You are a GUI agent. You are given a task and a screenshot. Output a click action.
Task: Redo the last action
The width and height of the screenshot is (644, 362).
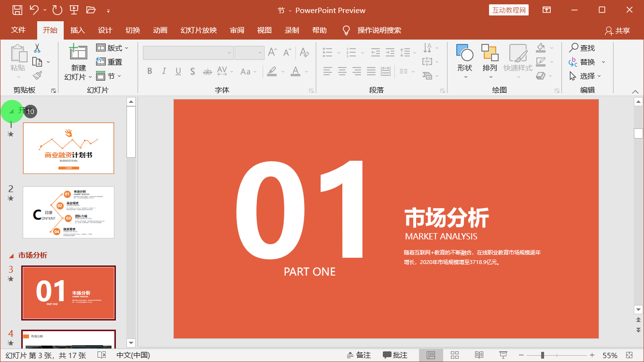coord(57,10)
